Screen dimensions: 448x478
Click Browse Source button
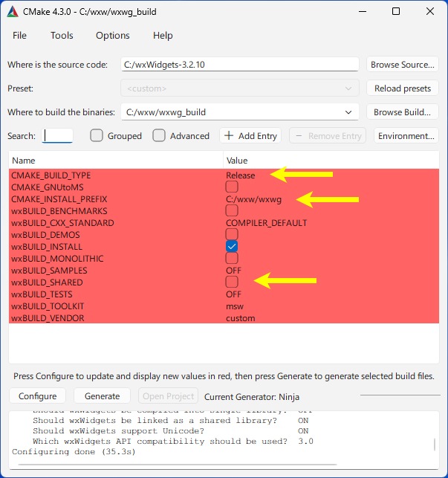(x=402, y=65)
